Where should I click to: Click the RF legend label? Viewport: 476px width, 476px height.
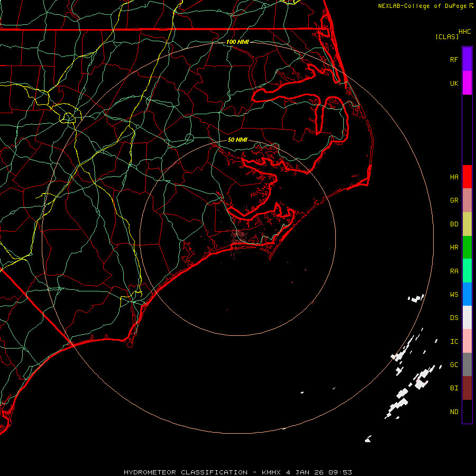coord(454,59)
